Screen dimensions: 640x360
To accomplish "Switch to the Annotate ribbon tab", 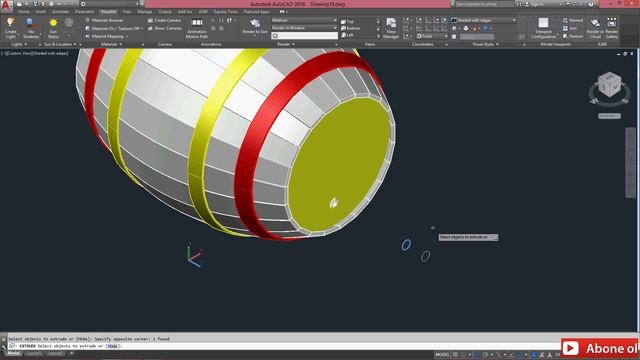I will click(x=60, y=12).
